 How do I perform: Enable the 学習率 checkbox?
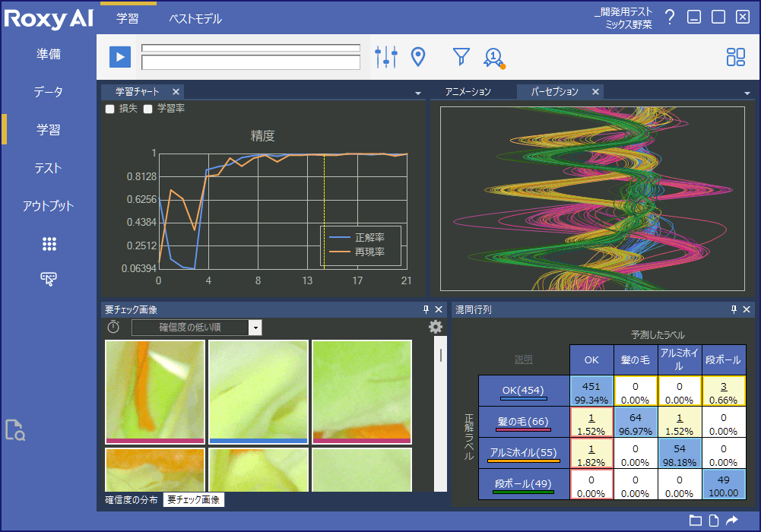[148, 109]
